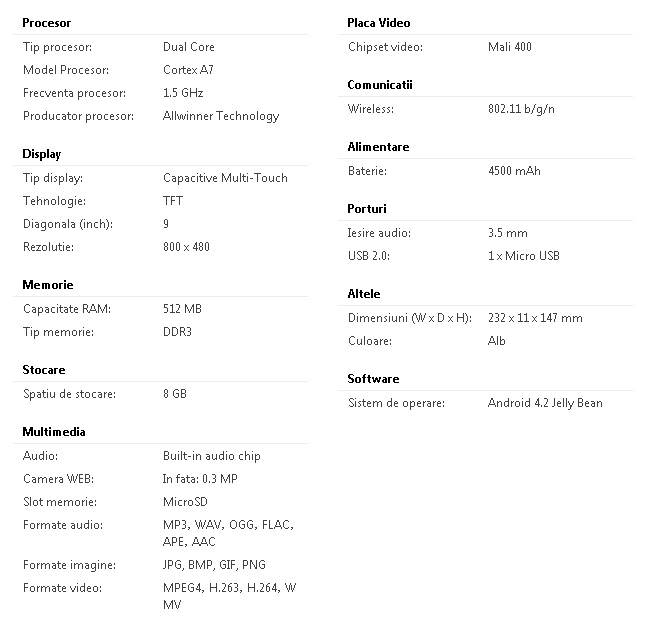Click the Porturi section heading
This screenshot has width=645, height=622.
pos(366,209)
